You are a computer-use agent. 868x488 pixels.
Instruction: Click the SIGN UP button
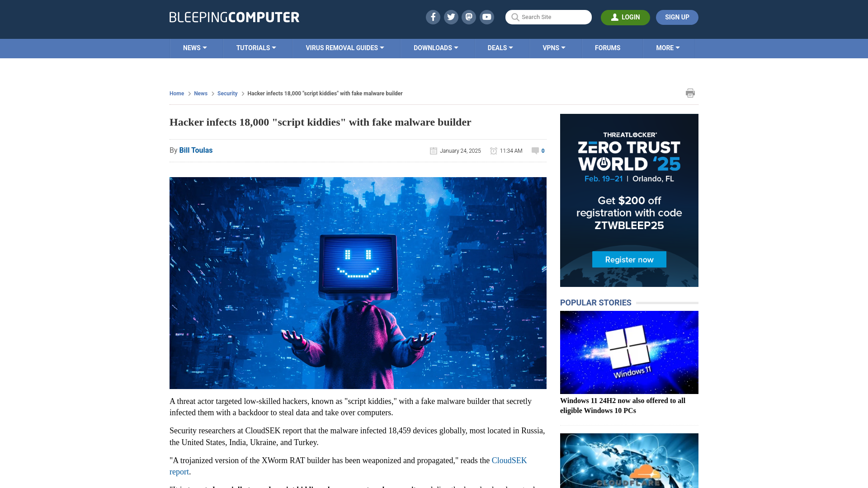click(677, 17)
